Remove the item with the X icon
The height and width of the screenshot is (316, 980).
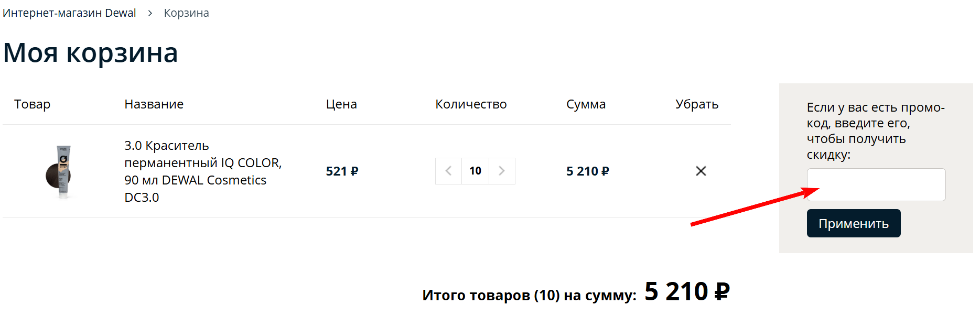tap(701, 171)
